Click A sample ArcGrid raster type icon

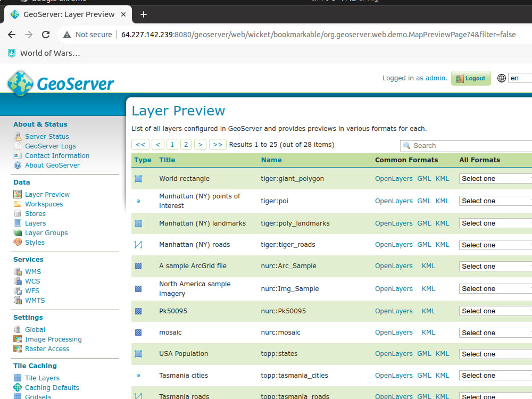click(138, 266)
